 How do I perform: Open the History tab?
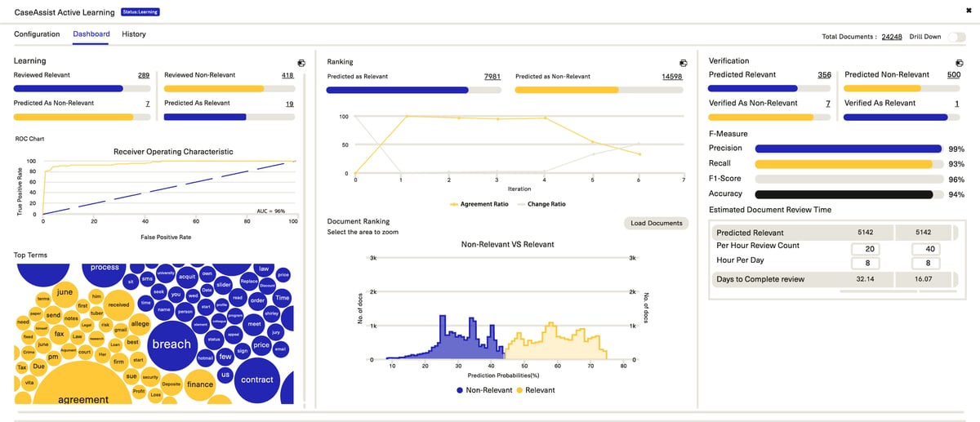coord(134,34)
